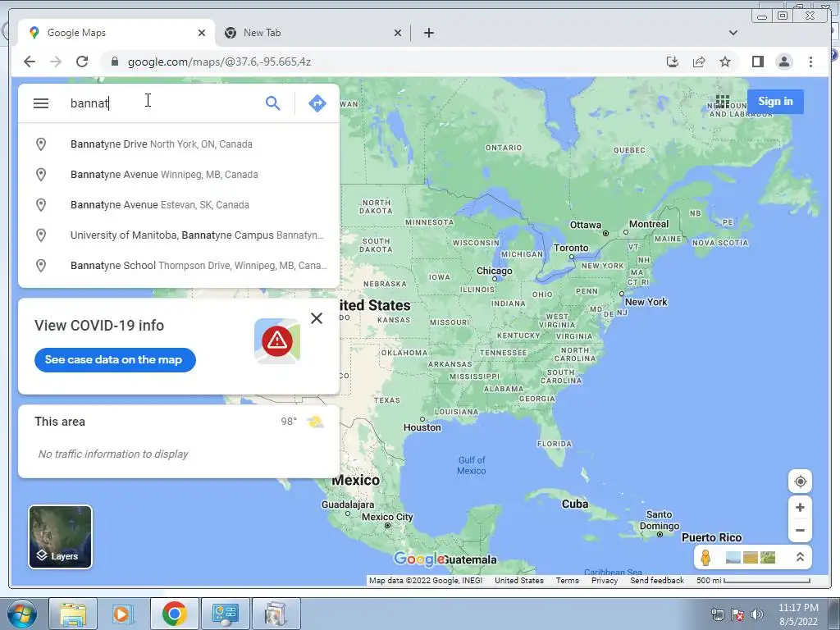
Task: Open the Windows Start menu
Action: tap(21, 614)
